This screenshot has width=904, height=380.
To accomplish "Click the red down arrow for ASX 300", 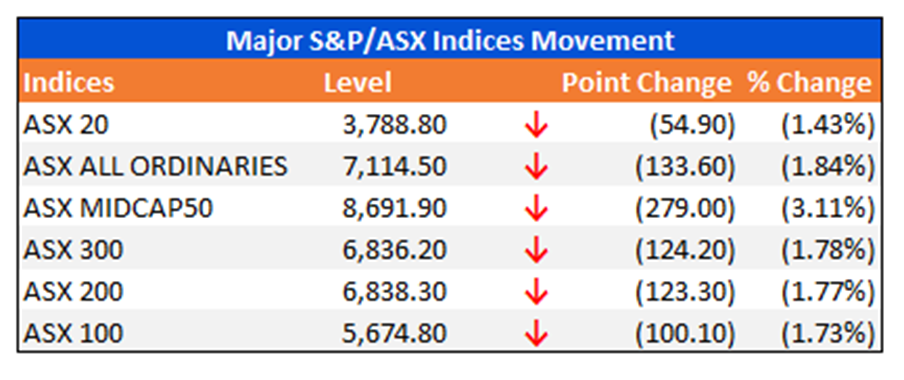I will pos(536,251).
